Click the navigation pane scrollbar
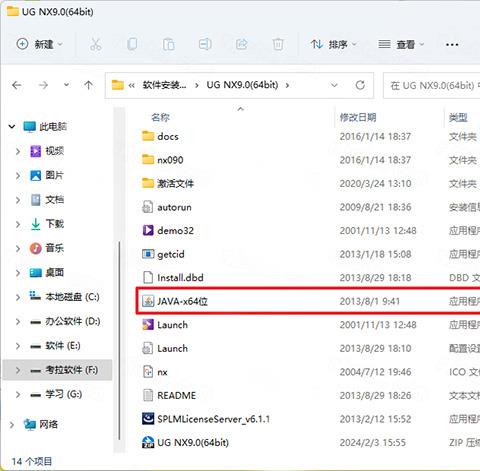This screenshot has height=471, width=480. click(119, 340)
